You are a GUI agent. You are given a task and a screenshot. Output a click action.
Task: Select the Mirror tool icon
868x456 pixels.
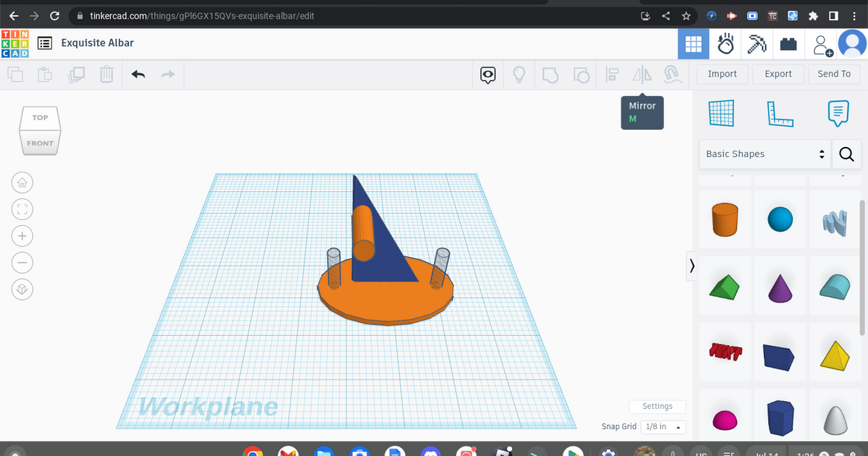pyautogui.click(x=642, y=74)
